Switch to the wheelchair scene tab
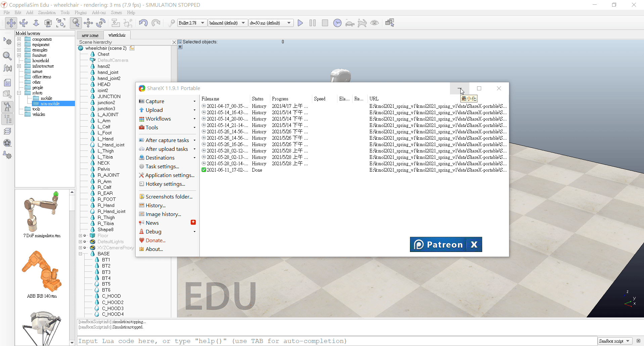 point(117,35)
